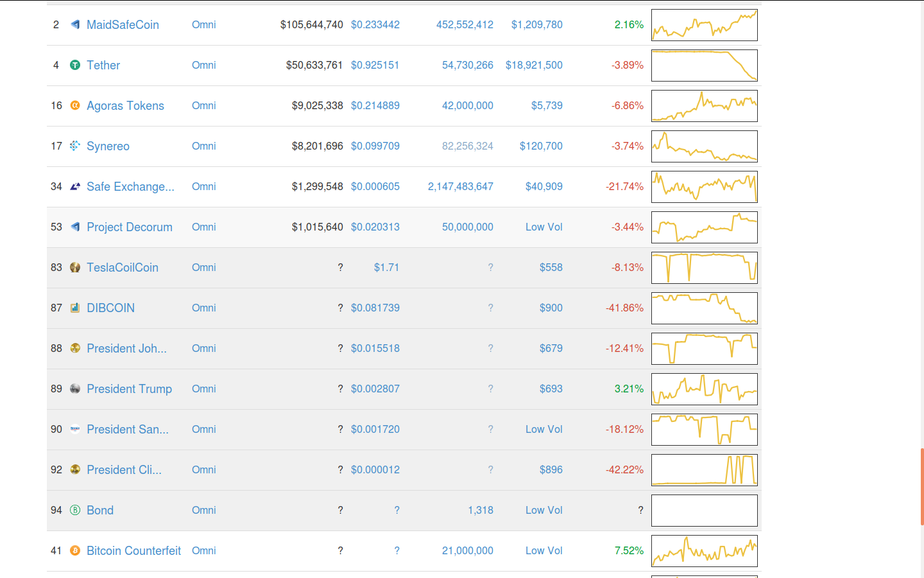Click Agoras Tokens price $0.214889
This screenshot has height=578, width=924.
[375, 105]
